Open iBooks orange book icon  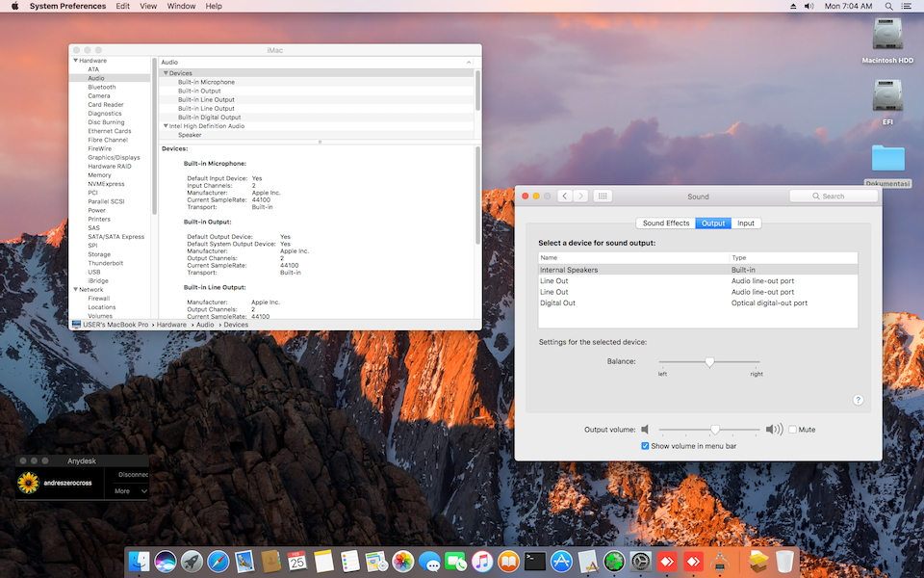coord(508,562)
